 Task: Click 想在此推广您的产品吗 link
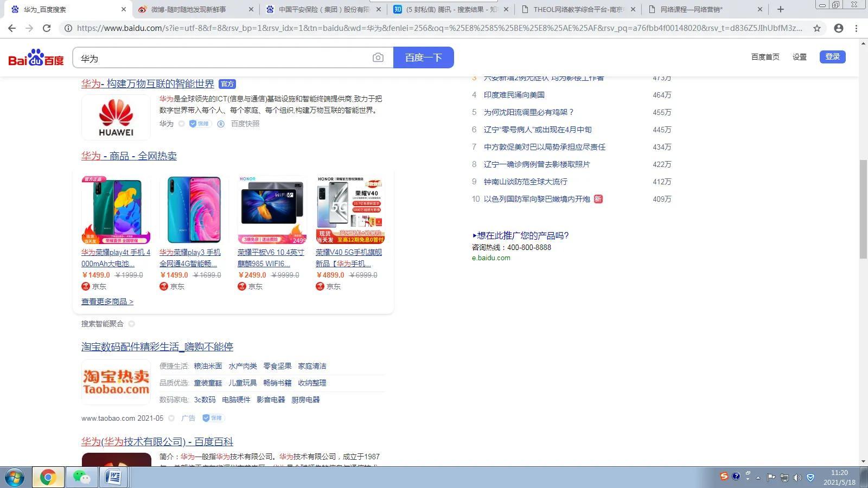click(520, 235)
